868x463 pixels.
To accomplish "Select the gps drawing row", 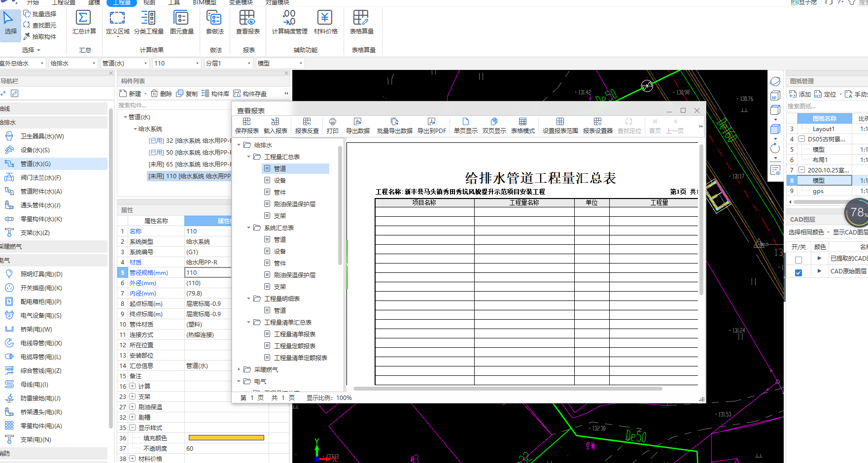I will coord(818,191).
